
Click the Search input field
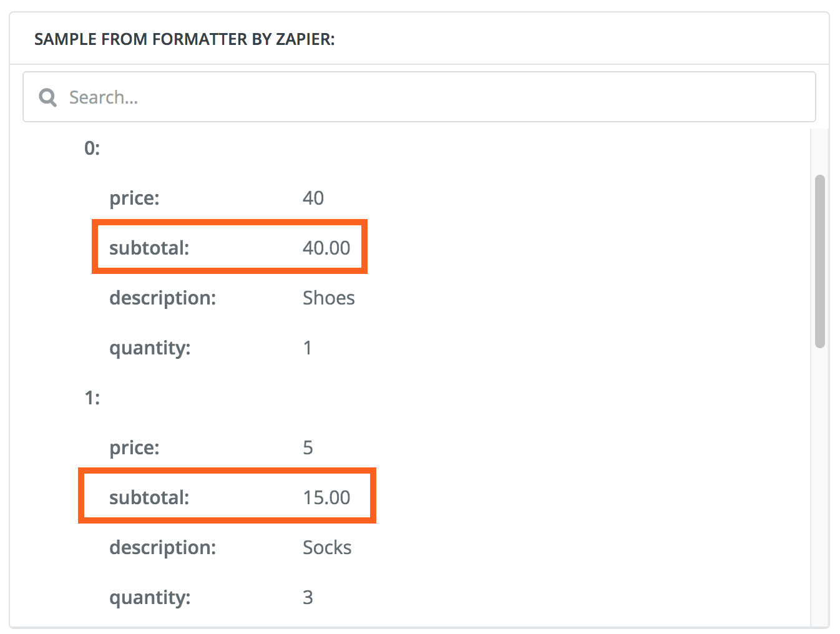[x=437, y=97]
